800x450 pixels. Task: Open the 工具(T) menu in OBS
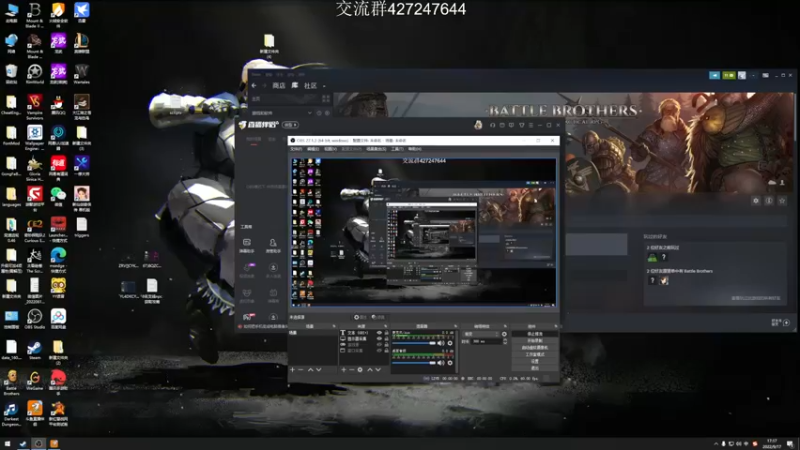click(x=397, y=149)
